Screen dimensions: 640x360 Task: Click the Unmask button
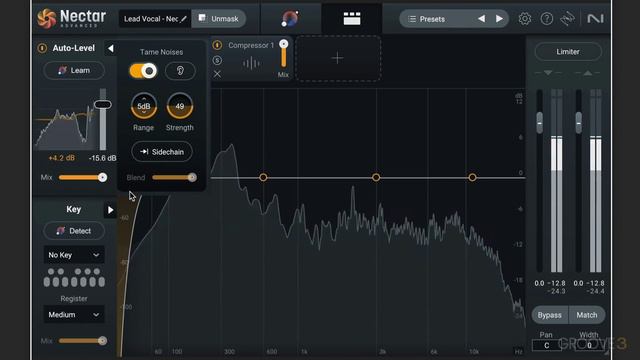tap(219, 19)
